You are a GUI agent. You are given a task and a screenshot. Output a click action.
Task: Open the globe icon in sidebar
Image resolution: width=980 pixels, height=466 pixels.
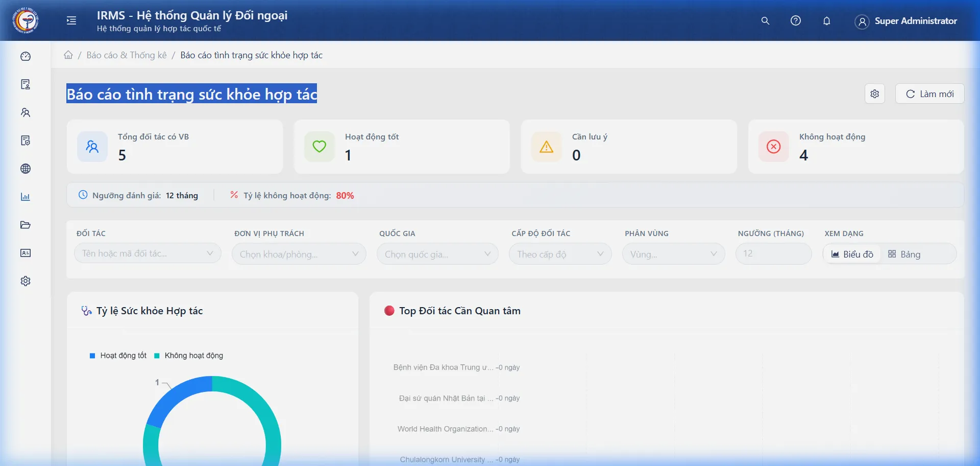[26, 169]
